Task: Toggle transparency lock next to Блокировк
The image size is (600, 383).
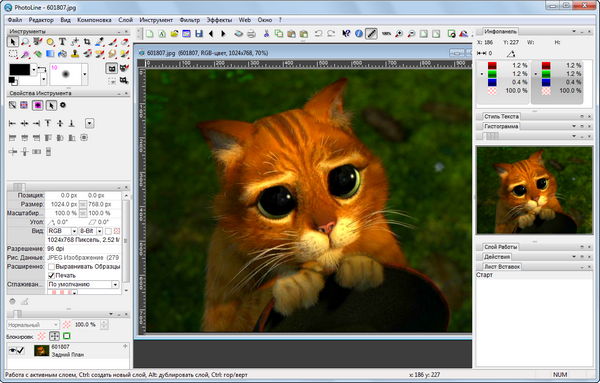Action: [x=41, y=336]
